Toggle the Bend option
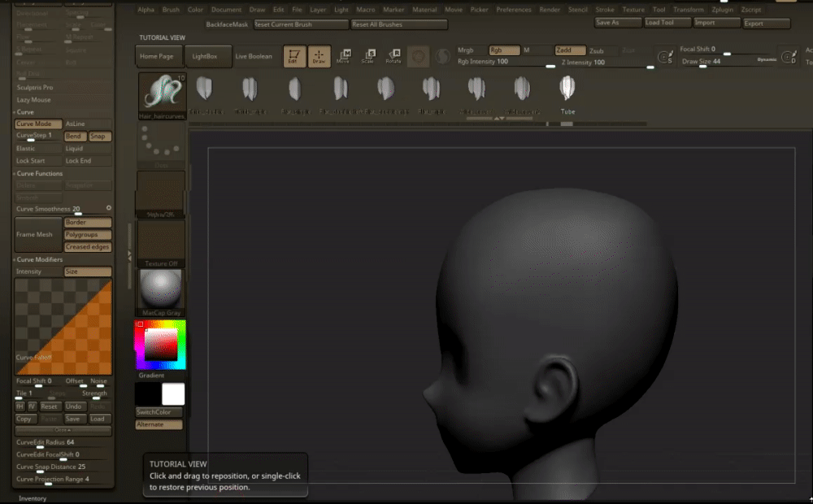Screen dimensions: 813x504 75,137
